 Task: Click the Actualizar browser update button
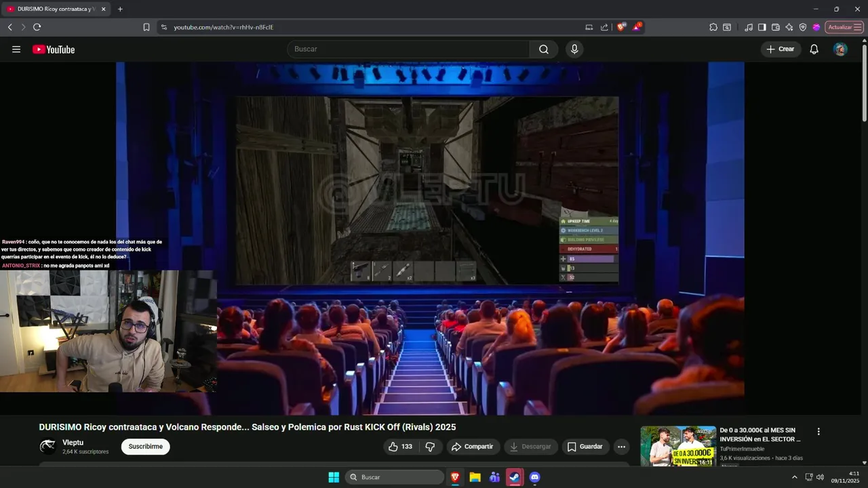(844, 27)
